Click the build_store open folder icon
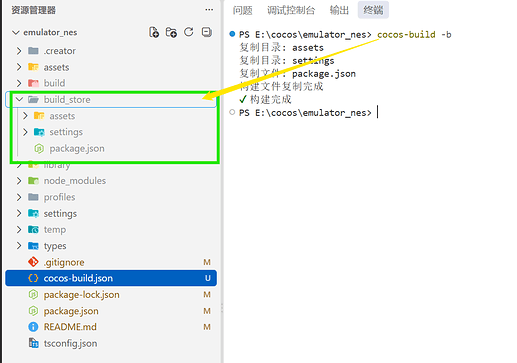Screen dimensions: 517x363 33,99
